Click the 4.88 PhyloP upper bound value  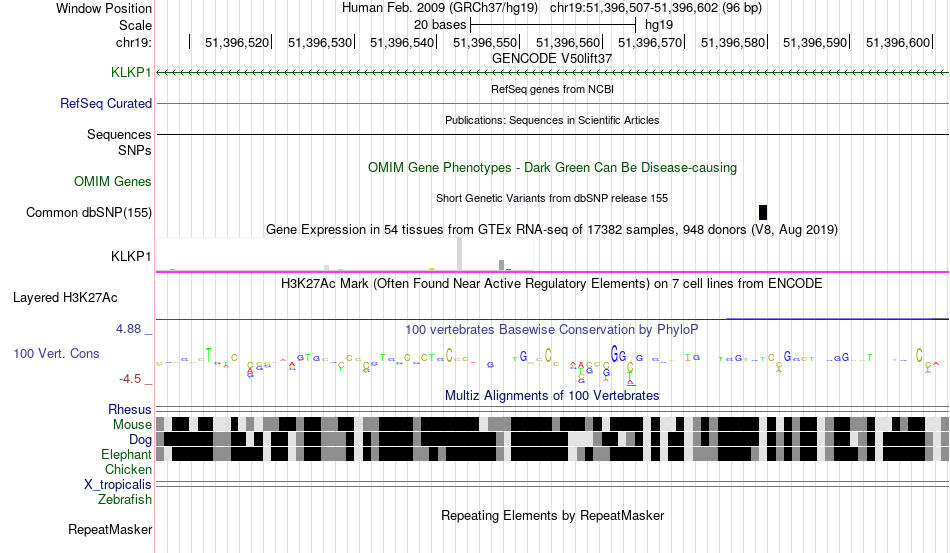[x=128, y=329]
